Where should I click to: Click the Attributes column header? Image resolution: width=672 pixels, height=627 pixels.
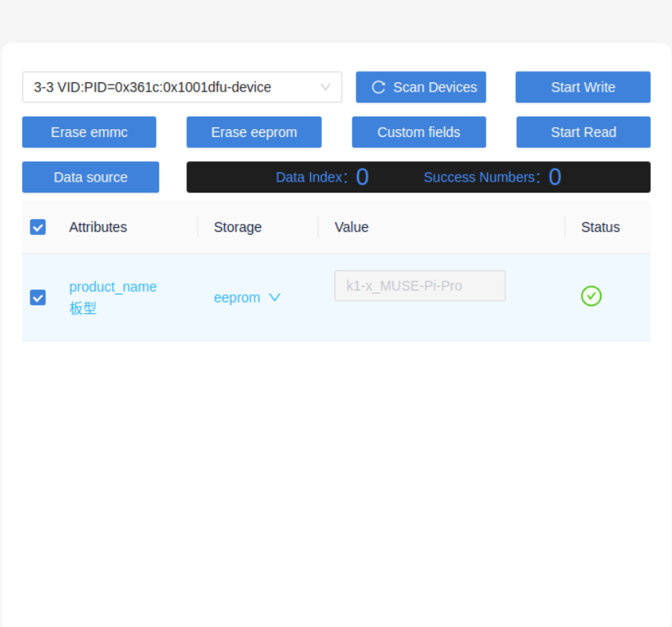click(x=98, y=227)
